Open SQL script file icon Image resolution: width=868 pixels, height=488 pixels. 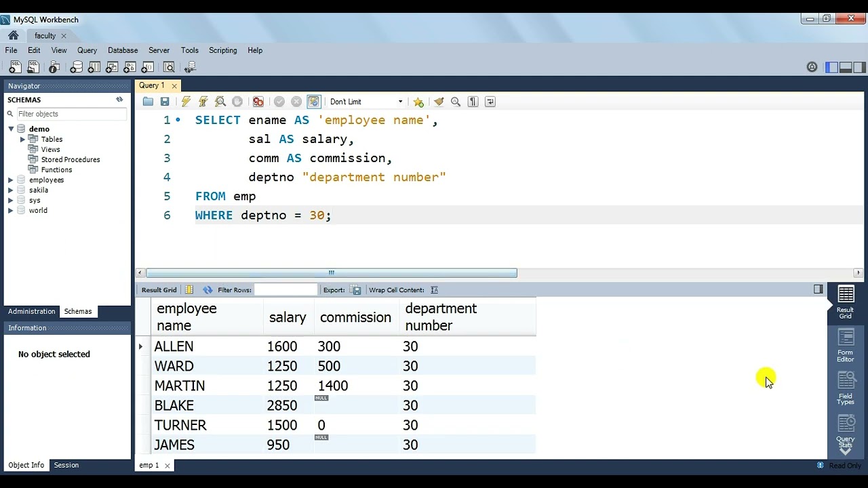click(x=33, y=67)
